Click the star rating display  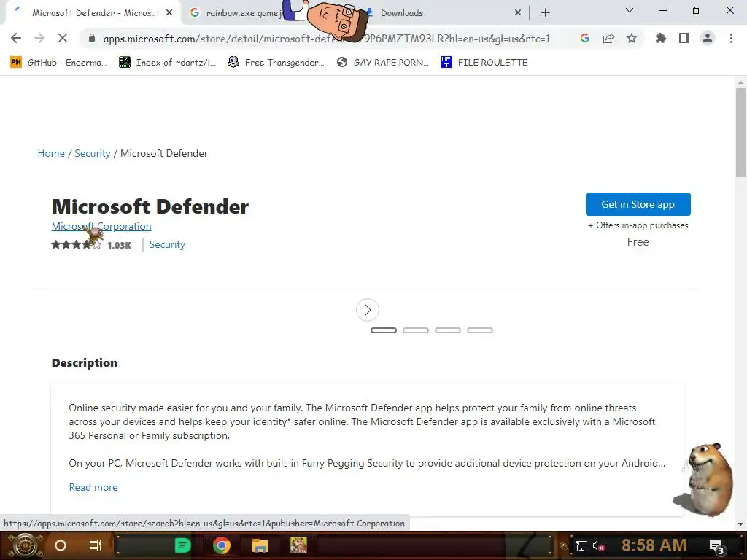click(x=76, y=245)
